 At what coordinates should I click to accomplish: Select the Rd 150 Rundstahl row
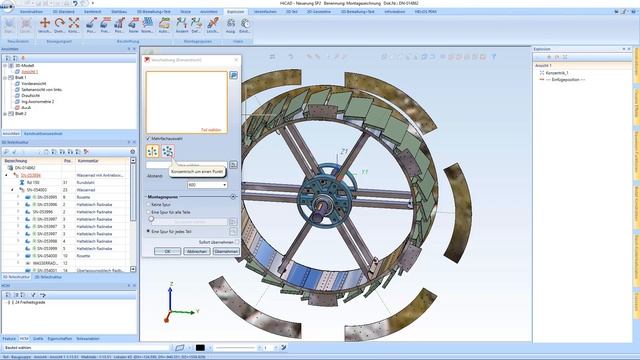pyautogui.click(x=64, y=182)
